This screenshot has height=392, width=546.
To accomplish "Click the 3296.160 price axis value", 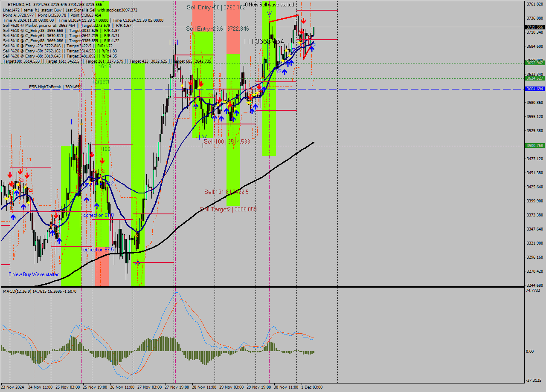I will click(535, 257).
